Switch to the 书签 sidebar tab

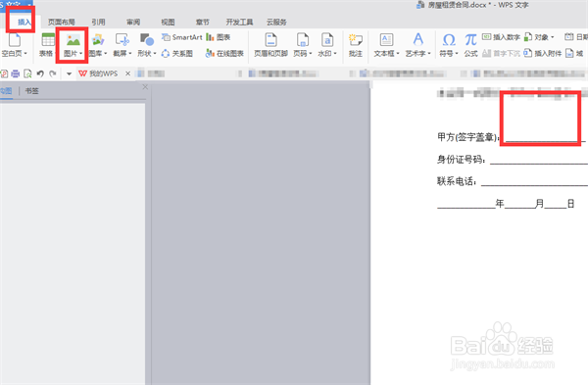tap(32, 91)
